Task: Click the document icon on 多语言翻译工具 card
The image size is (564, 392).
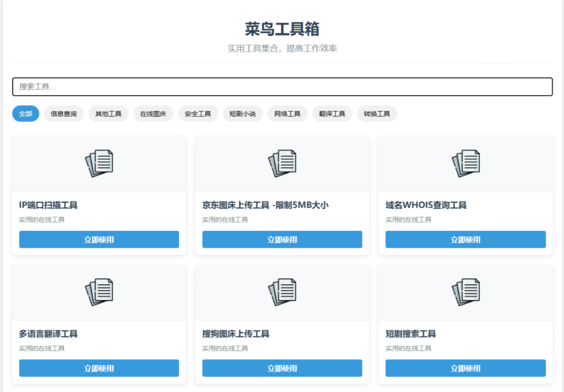Action: (98, 291)
